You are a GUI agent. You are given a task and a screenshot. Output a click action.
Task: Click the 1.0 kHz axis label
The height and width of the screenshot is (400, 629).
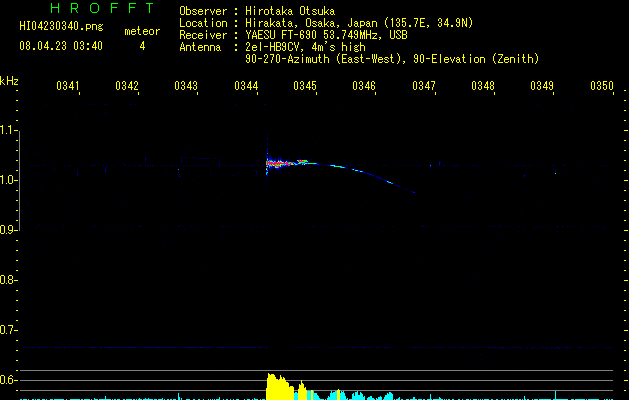tap(8, 180)
